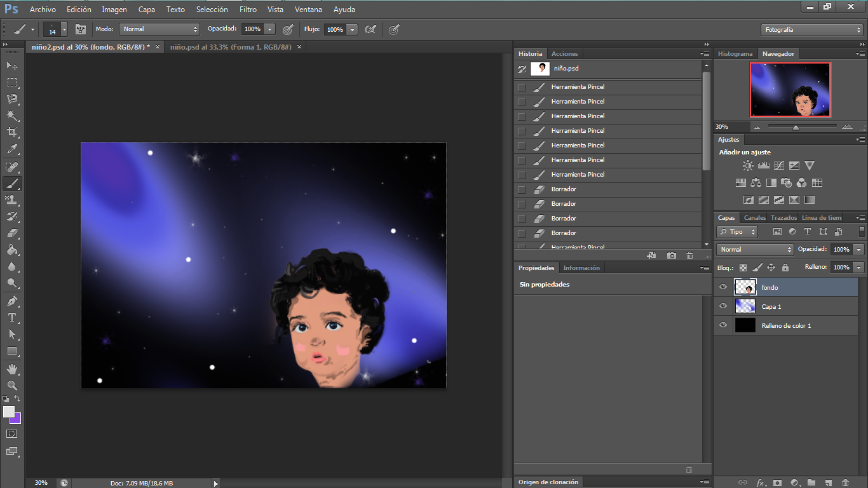Switch to the Canales tab
868x488 pixels.
click(x=755, y=218)
